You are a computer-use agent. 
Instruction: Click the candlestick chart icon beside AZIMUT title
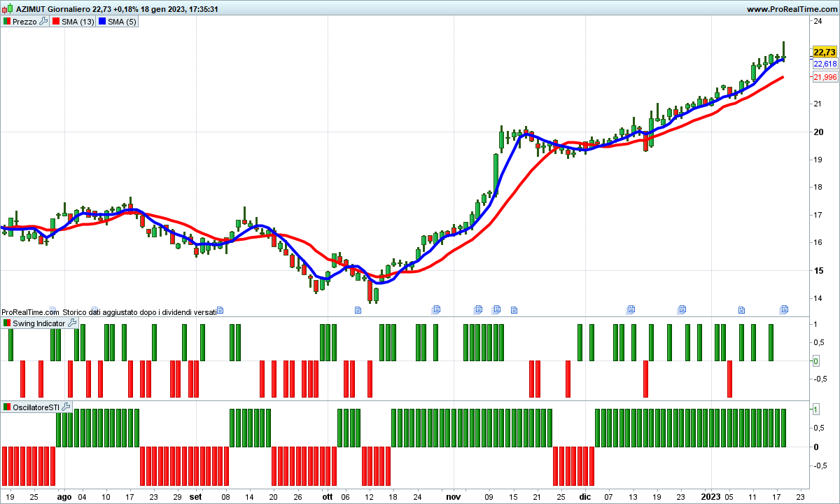point(7,9)
